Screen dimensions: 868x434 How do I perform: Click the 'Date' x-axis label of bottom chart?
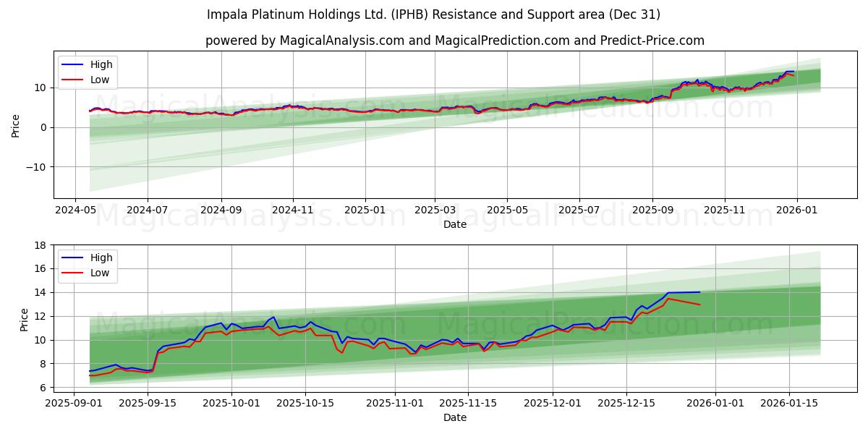click(455, 417)
